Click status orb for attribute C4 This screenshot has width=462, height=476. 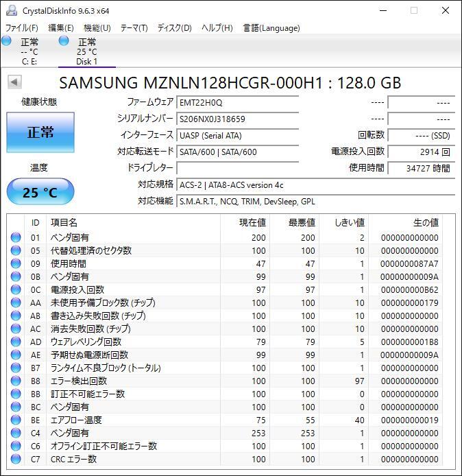tap(16, 433)
